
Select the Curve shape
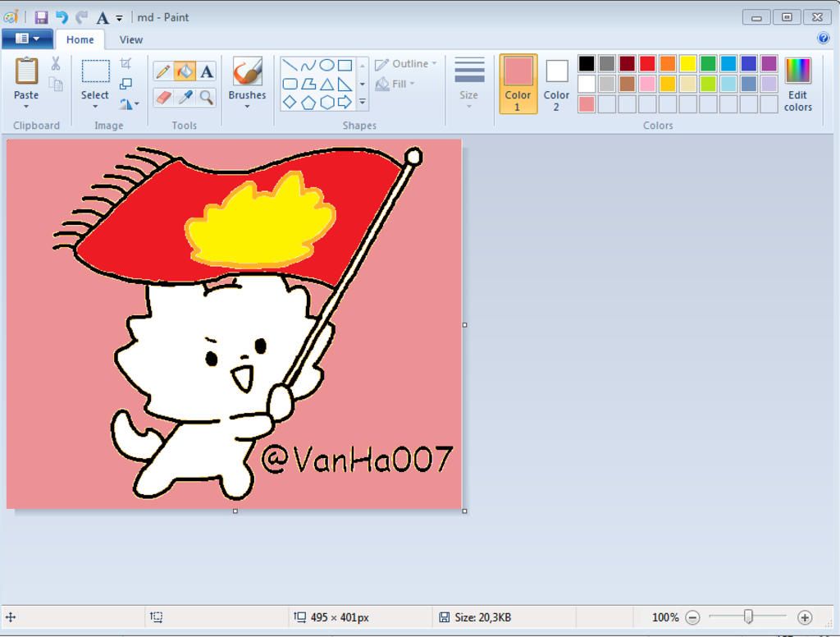point(308,66)
